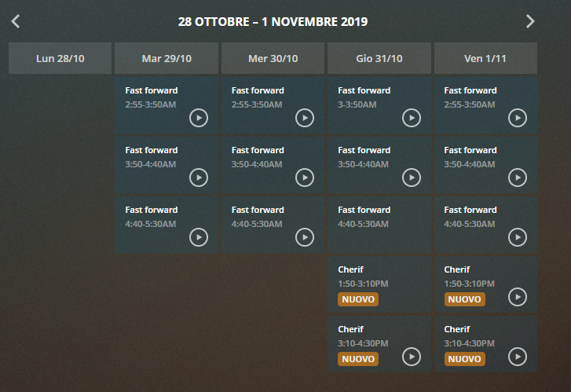Play Wednesday's 2:55-3:50AM Fast forward episode
The width and height of the screenshot is (571, 392).
(x=305, y=118)
